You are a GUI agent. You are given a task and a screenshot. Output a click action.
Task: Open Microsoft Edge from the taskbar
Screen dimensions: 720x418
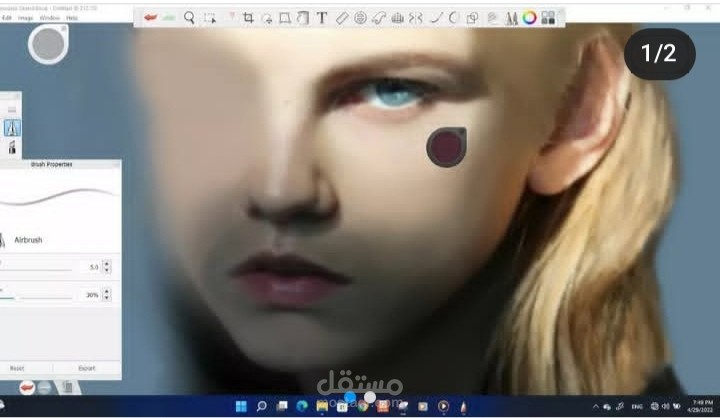click(302, 406)
